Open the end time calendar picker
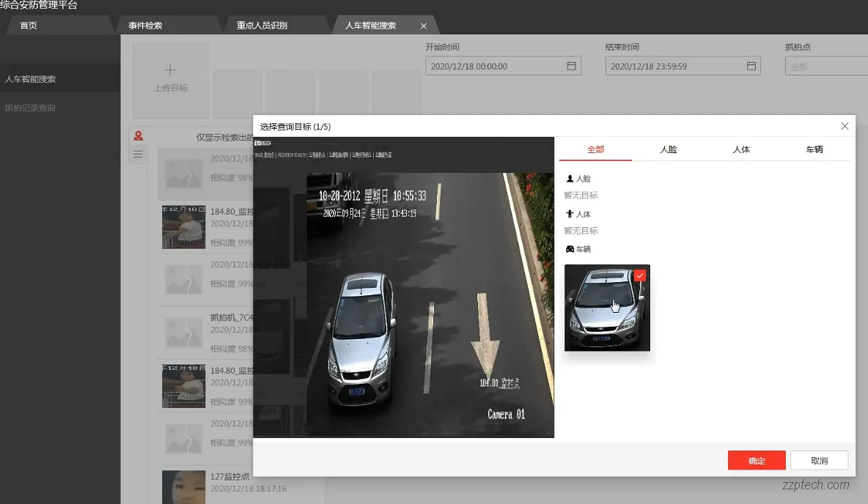This screenshot has height=504, width=868. click(x=751, y=66)
